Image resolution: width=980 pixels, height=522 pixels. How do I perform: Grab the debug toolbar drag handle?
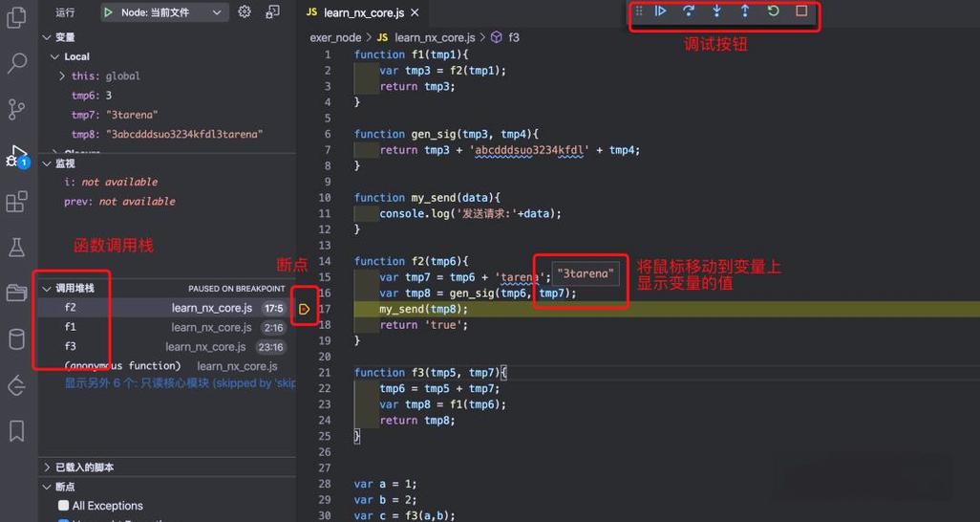(x=639, y=11)
